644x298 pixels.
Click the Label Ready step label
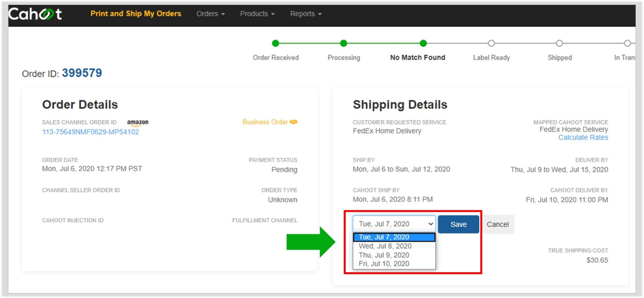pyautogui.click(x=492, y=58)
